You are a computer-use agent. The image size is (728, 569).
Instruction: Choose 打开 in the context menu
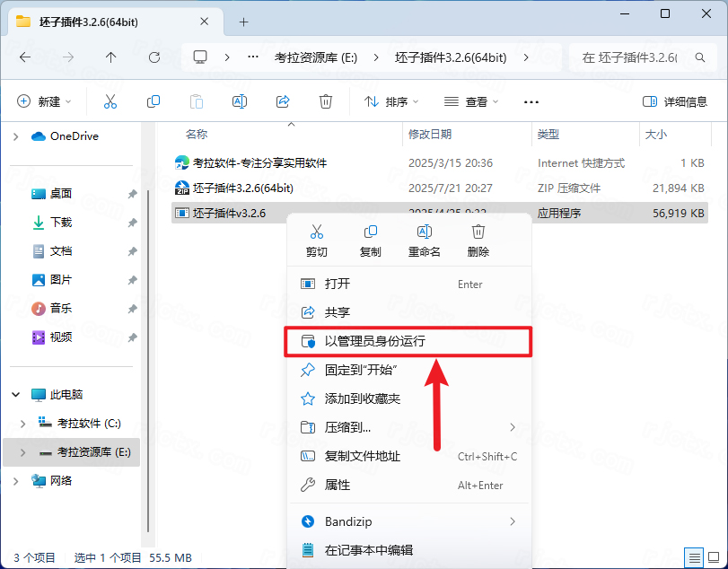(x=409, y=284)
